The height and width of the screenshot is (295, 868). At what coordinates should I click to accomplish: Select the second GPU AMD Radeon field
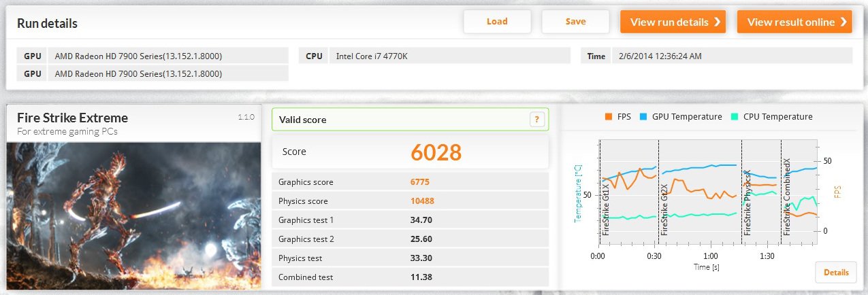[x=167, y=73]
